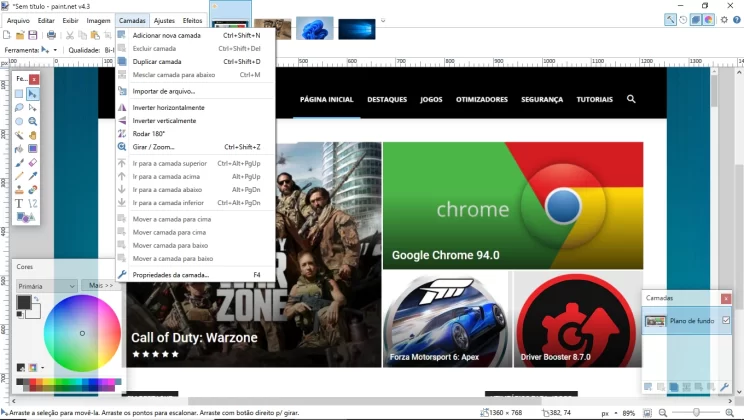
Task: Close the Tools window with red X
Action: pyautogui.click(x=34, y=79)
